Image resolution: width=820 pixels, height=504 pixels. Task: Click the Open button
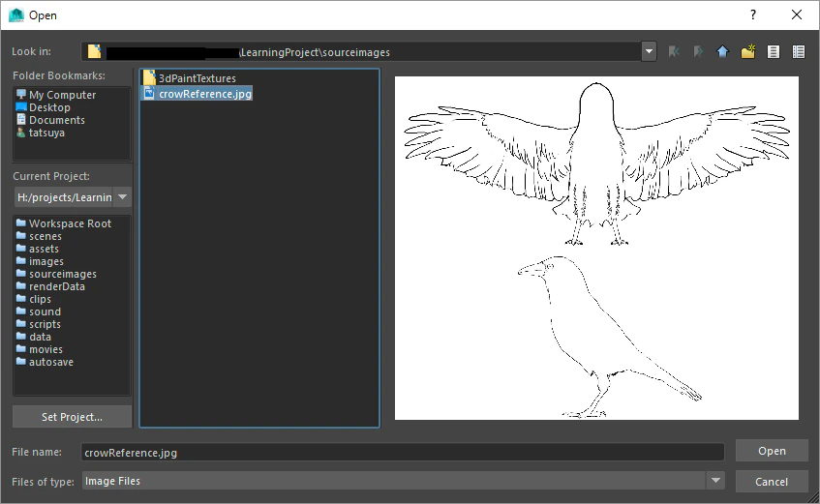coord(772,451)
